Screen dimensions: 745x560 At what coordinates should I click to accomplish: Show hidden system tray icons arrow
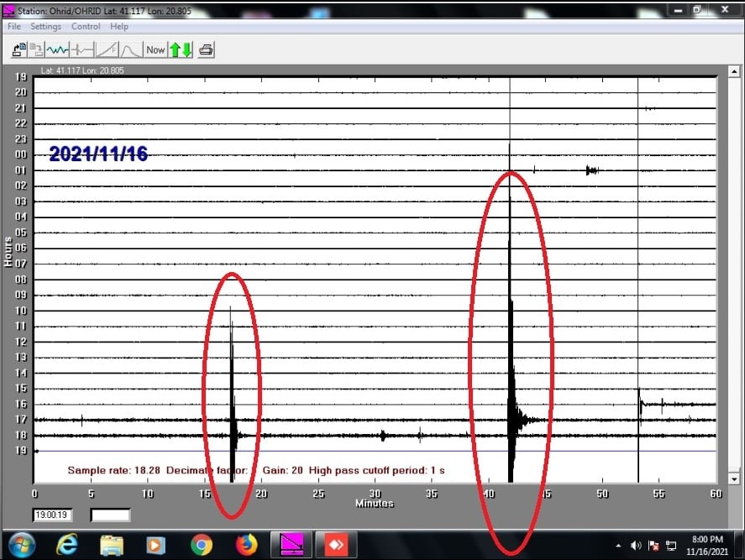(x=619, y=546)
